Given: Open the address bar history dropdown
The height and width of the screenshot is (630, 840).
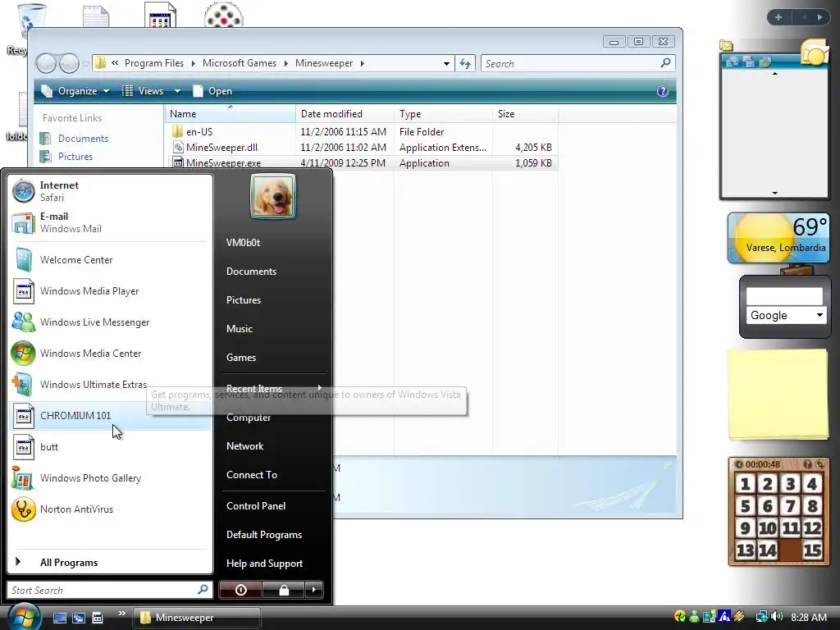Looking at the screenshot, I should pyautogui.click(x=446, y=63).
